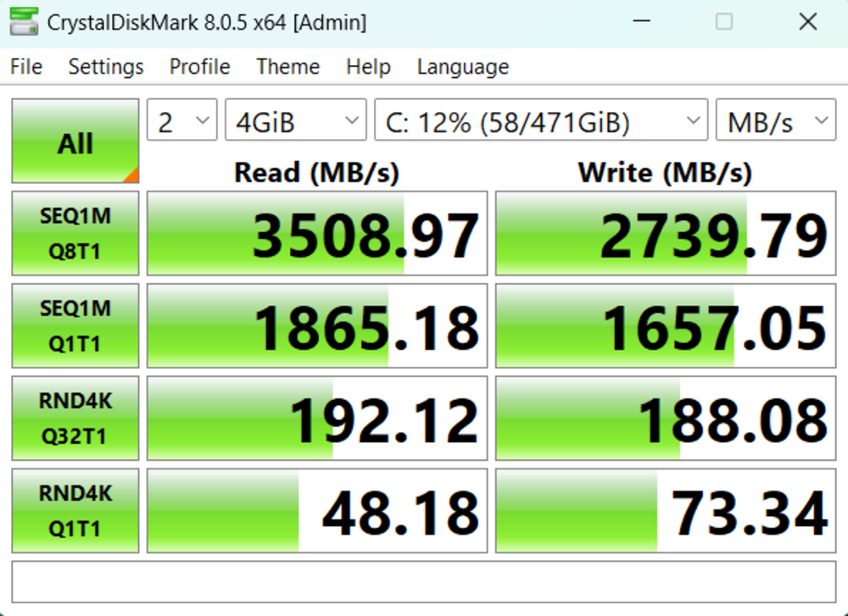The image size is (848, 616).
Task: Click the 2739.79 write result
Action: (x=666, y=233)
